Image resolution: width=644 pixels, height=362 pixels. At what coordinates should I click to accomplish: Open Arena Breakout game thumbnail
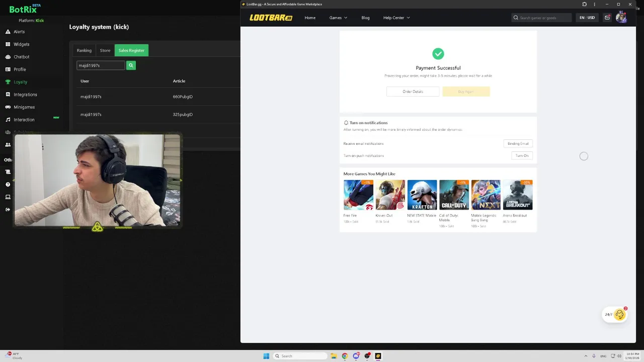[518, 195]
